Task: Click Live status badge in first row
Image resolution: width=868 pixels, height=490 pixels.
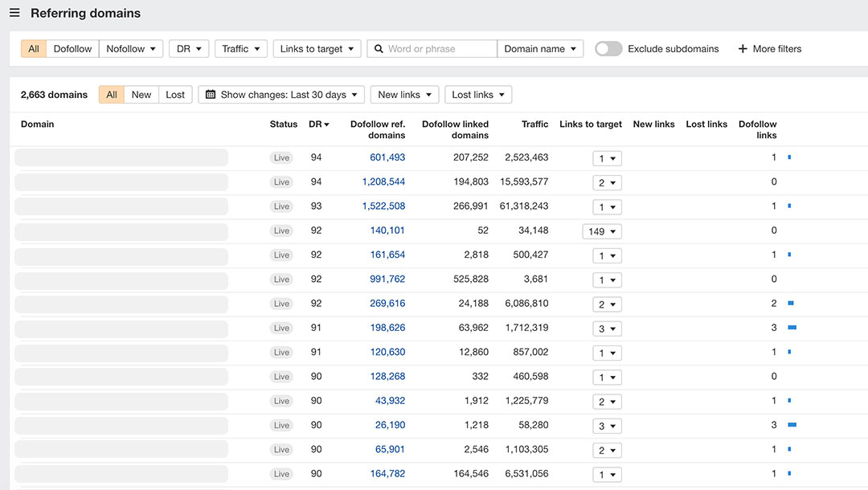Action: [x=281, y=158]
